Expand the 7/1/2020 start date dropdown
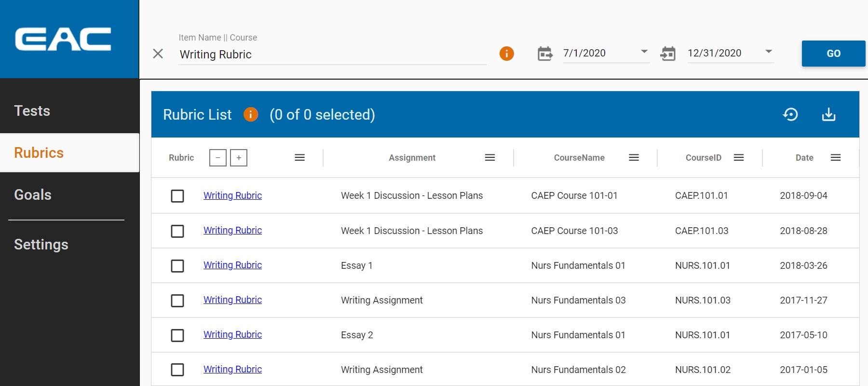The height and width of the screenshot is (386, 868). (x=644, y=52)
